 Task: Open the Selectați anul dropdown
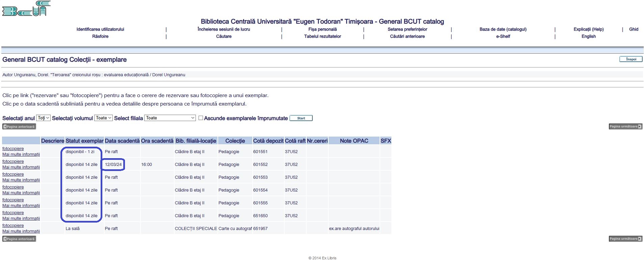(x=43, y=118)
